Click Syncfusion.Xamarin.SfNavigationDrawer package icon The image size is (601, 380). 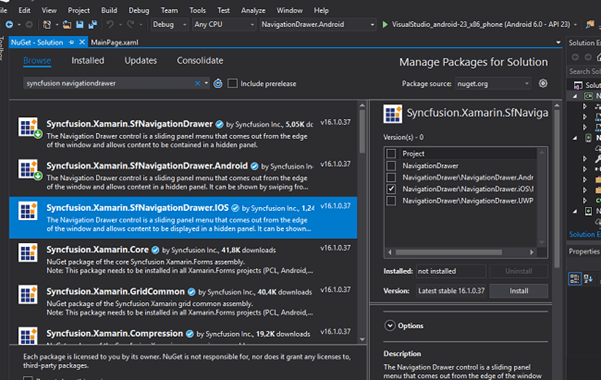click(28, 128)
